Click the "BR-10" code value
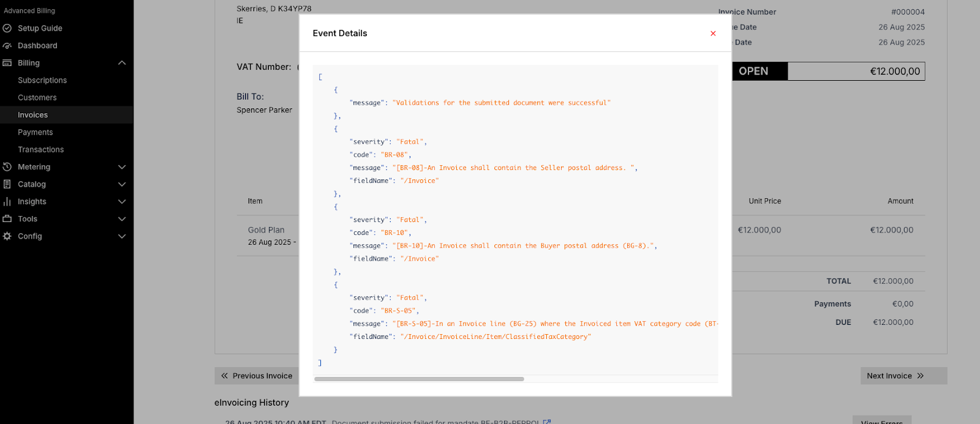Screen dimensions: 980x424 point(394,233)
